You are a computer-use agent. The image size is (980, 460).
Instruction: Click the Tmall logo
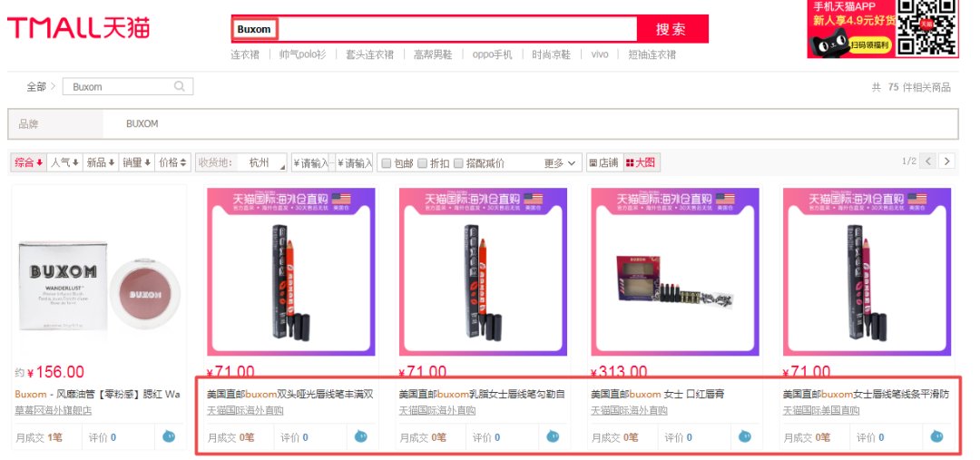79,28
